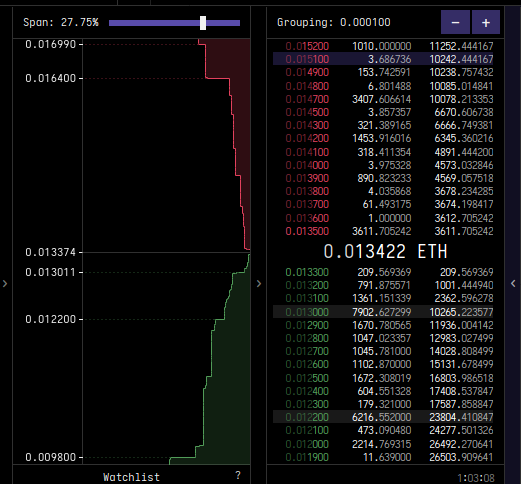Click the highlighted 0.012200 bid price

click(x=307, y=417)
